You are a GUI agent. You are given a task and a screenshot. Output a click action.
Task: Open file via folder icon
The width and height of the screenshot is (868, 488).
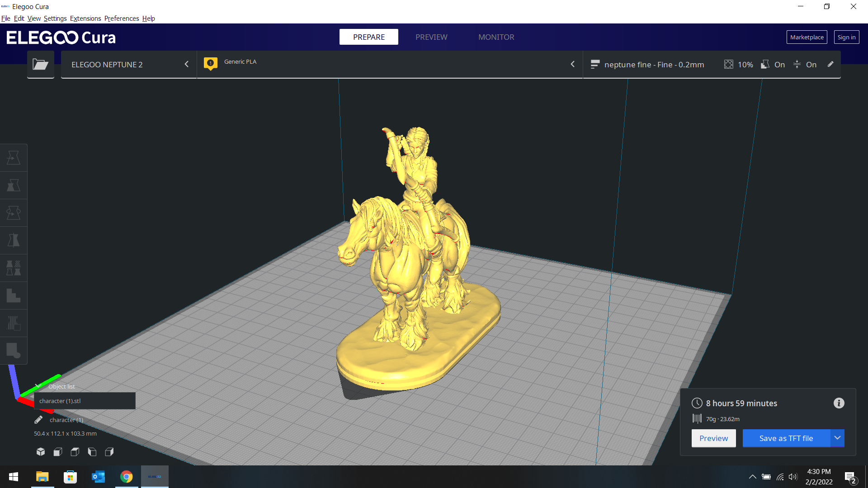point(40,65)
